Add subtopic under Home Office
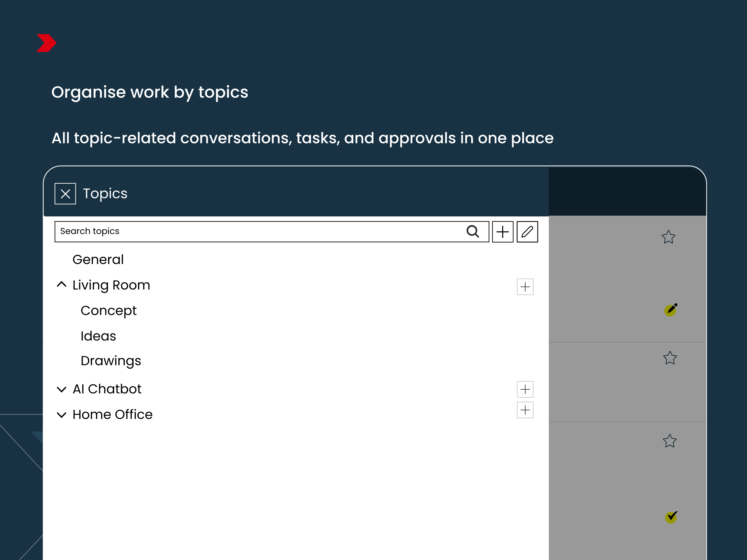Image resolution: width=747 pixels, height=560 pixels. (525, 410)
